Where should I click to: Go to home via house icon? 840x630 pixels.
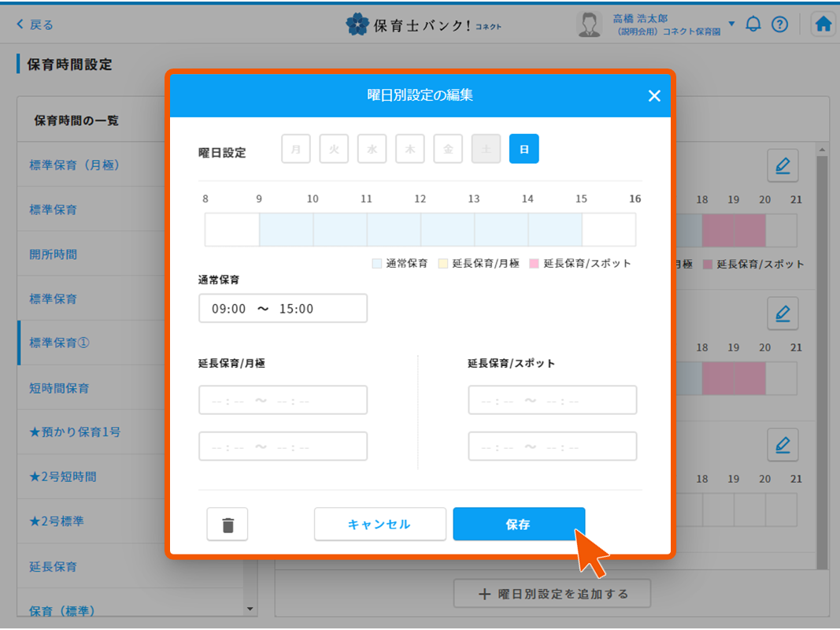(x=823, y=24)
